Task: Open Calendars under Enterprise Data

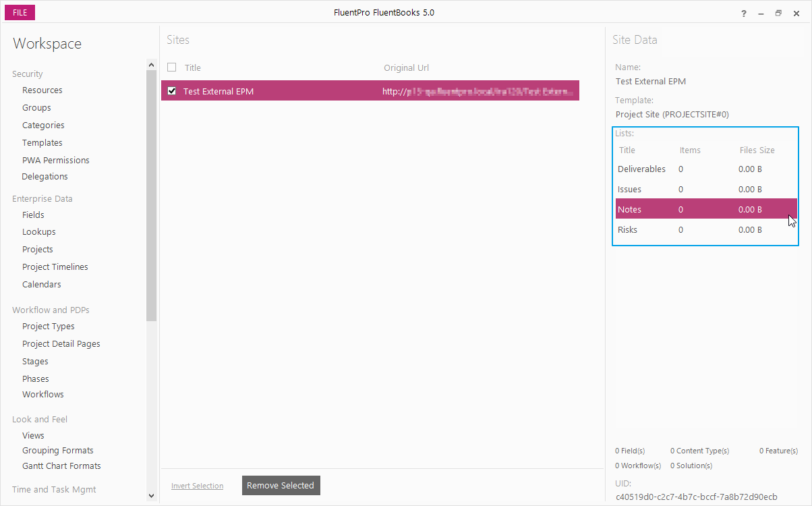Action: (x=42, y=285)
